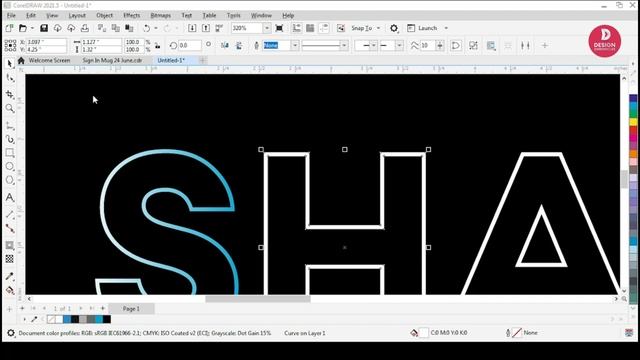Select the Crop tool
640x360 pixels.
10,94
